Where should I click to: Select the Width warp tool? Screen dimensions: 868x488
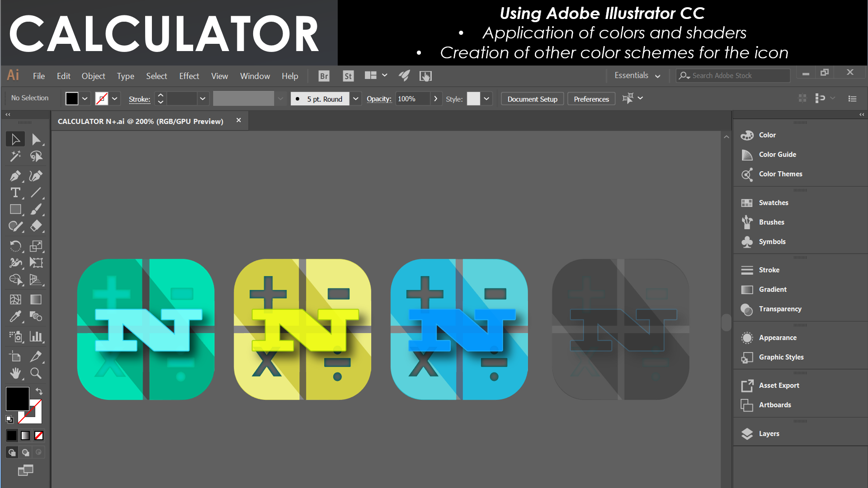click(15, 263)
